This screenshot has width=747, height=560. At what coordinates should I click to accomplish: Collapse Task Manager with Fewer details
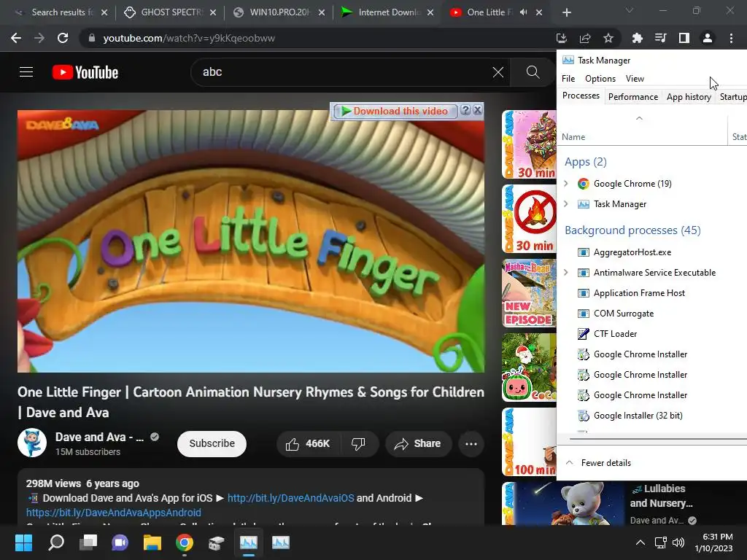point(598,463)
